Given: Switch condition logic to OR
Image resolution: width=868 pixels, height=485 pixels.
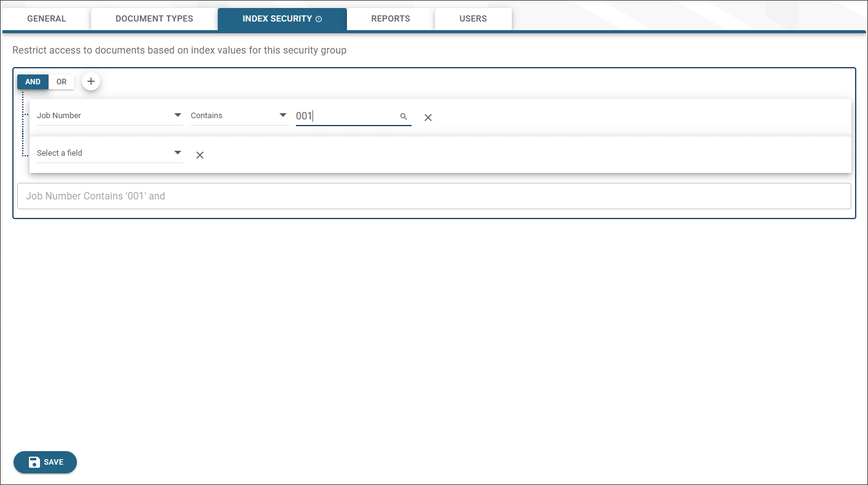Looking at the screenshot, I should point(62,82).
